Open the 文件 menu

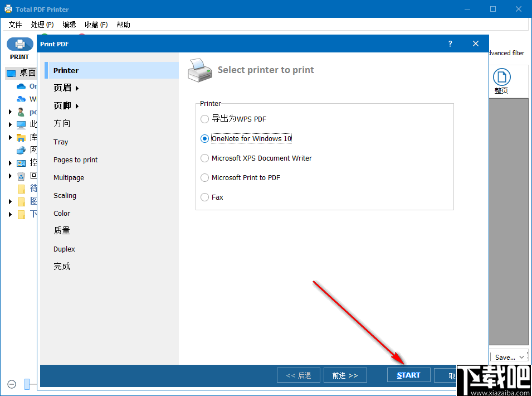(x=15, y=25)
